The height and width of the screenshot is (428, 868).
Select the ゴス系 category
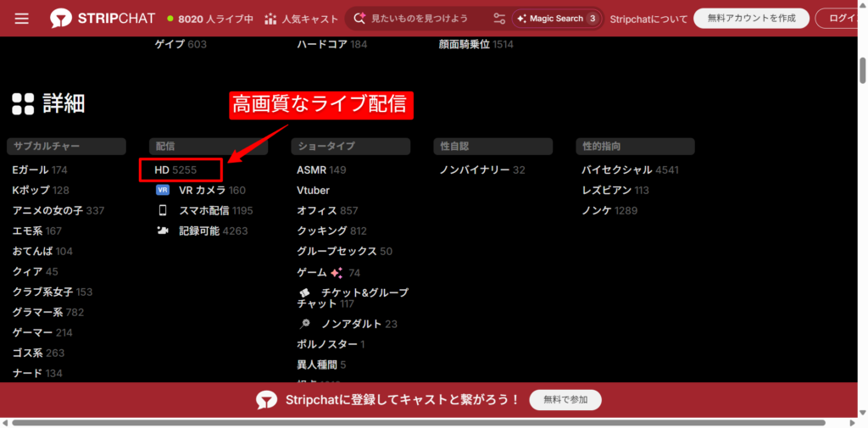click(x=39, y=353)
